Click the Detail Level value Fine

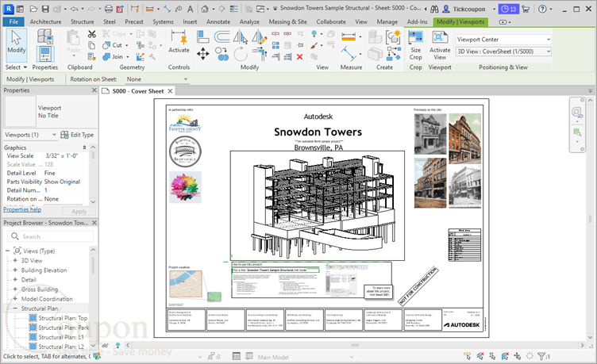(x=64, y=173)
